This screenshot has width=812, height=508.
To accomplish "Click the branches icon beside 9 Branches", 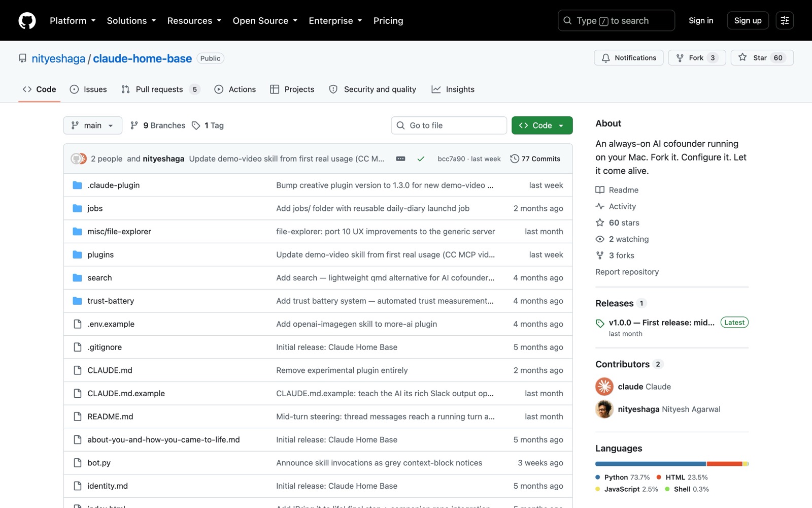I will pyautogui.click(x=134, y=125).
